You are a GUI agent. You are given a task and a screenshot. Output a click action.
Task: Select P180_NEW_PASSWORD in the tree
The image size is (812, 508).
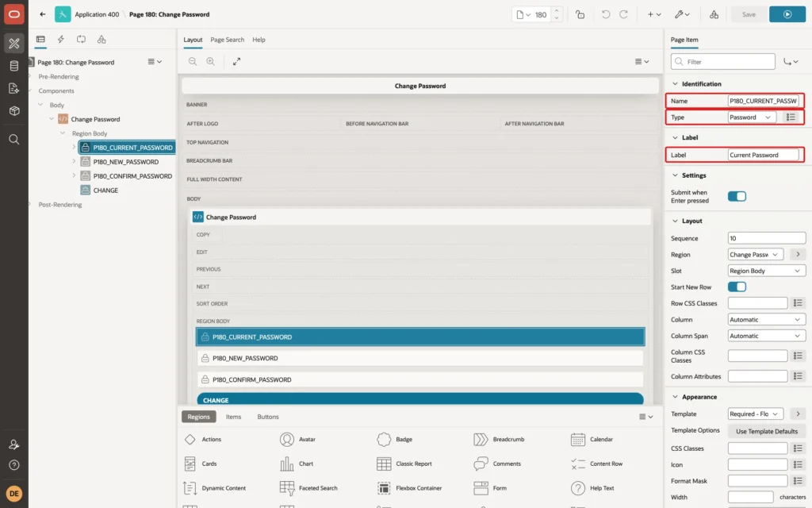(126, 162)
